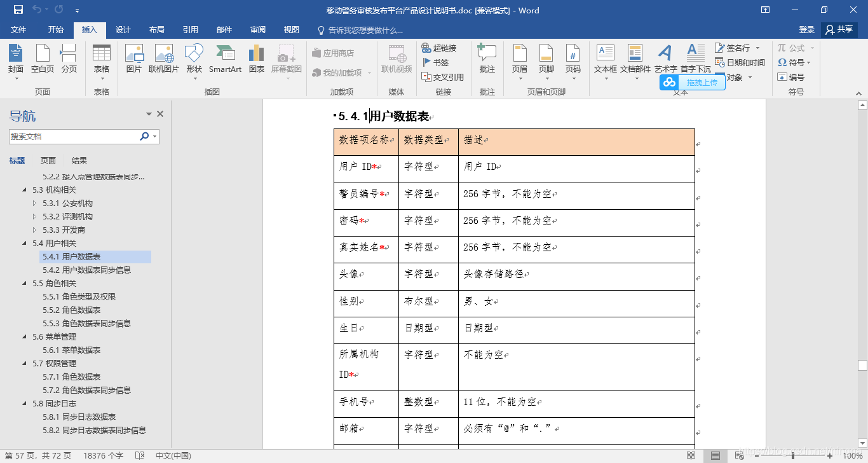868x463 pixels.
Task: Click the 共享 (Share) button
Action: [839, 30]
